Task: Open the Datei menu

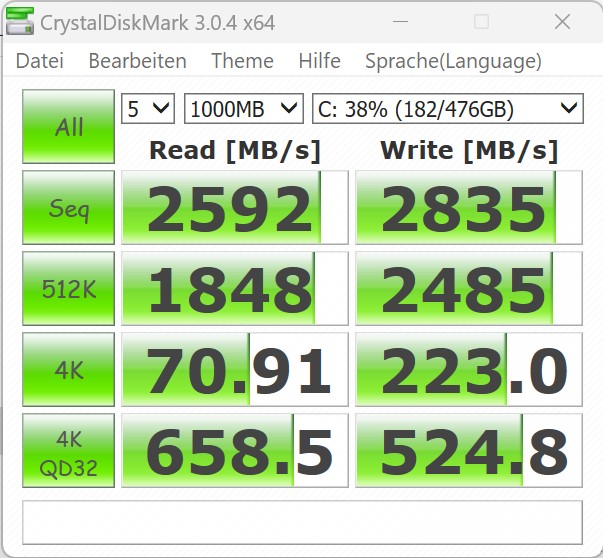Action: pos(40,61)
